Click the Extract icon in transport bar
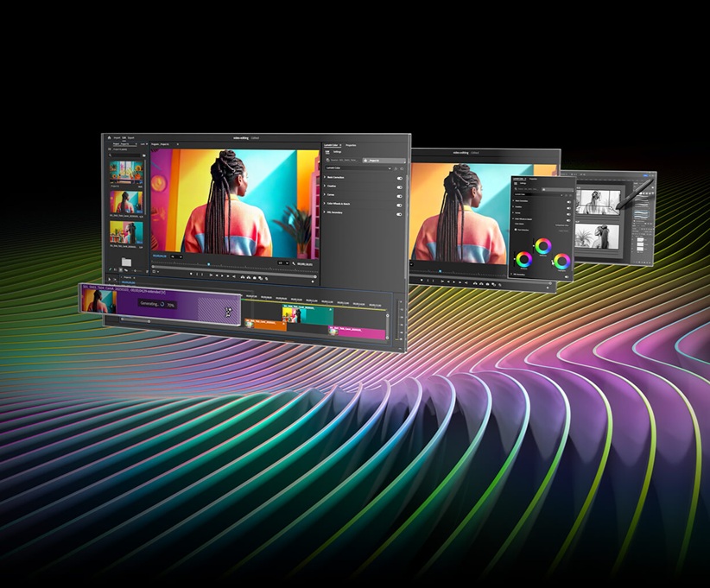710x588 pixels. tap(249, 277)
